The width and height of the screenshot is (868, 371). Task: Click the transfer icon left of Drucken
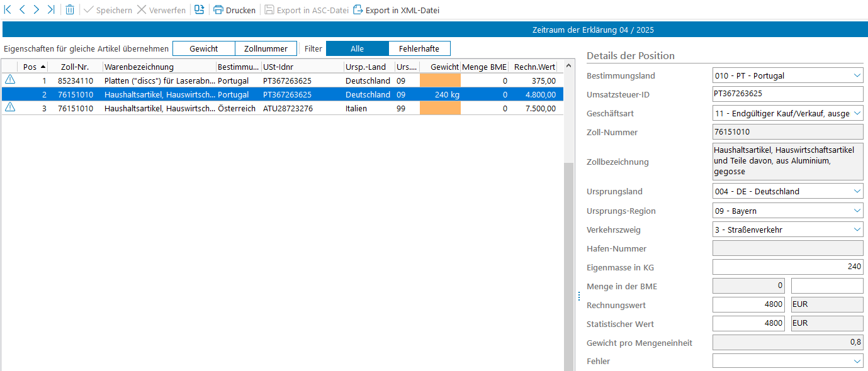[199, 10]
